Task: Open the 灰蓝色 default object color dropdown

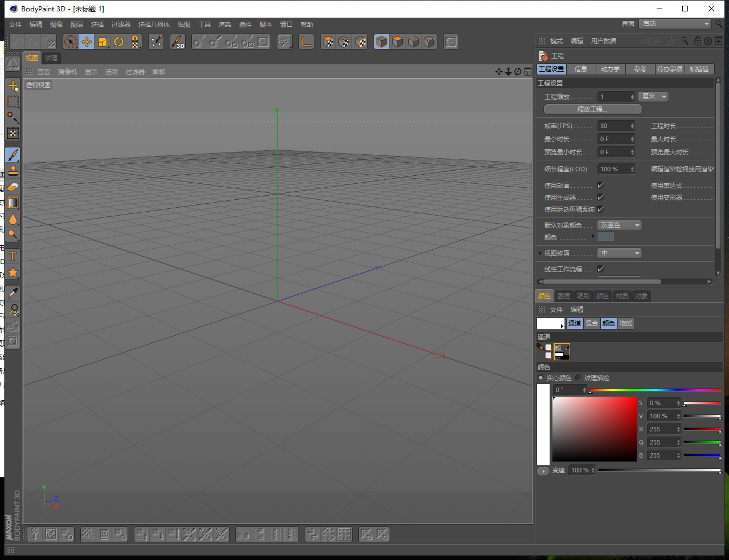Action: pos(620,225)
